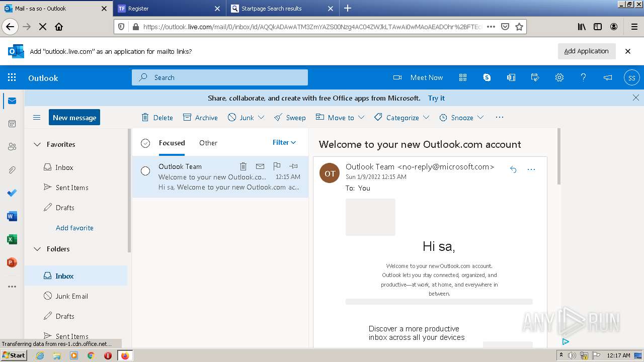Collapse the Folders section
The width and height of the screenshot is (644, 362).
tap(37, 249)
